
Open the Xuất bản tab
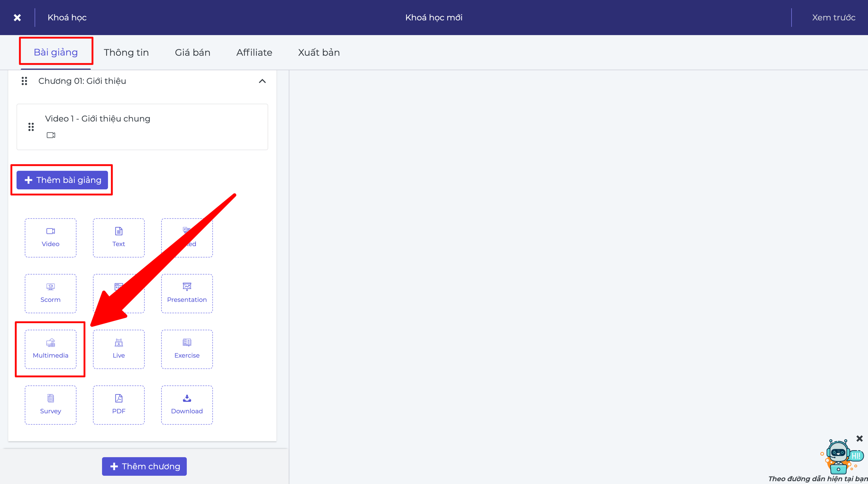pyautogui.click(x=319, y=52)
